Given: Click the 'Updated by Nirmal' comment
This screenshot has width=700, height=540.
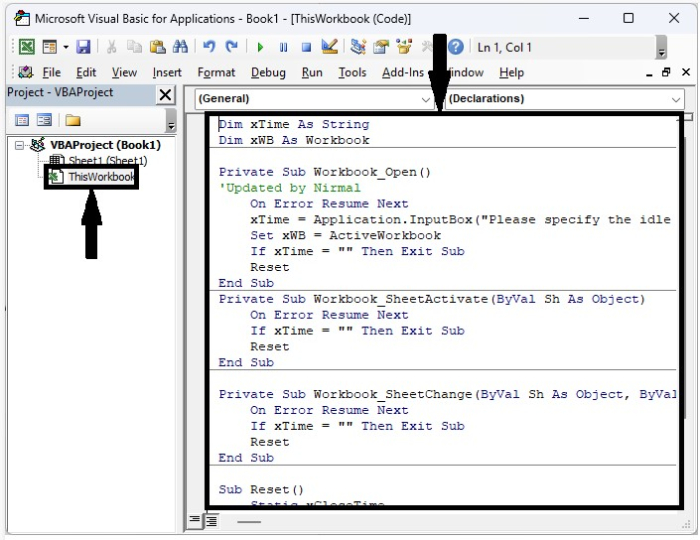Looking at the screenshot, I should click(289, 188).
